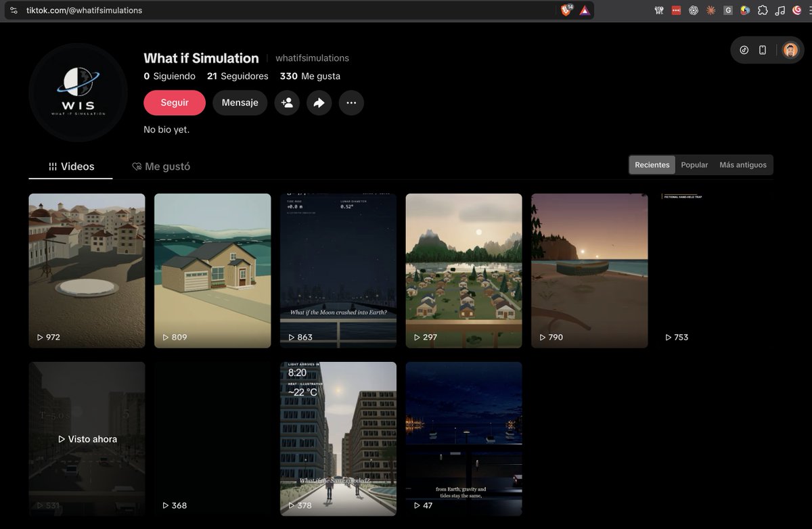Viewport: 812px width, 529px height.
Task: Open the Moon crashed into Earth video
Action: coord(338,271)
